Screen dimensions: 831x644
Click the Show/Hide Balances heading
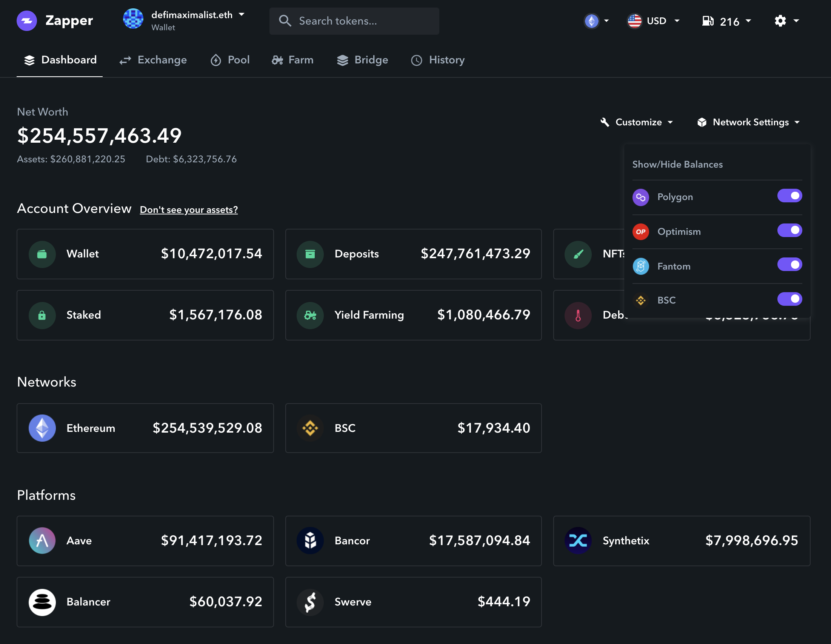[677, 165]
